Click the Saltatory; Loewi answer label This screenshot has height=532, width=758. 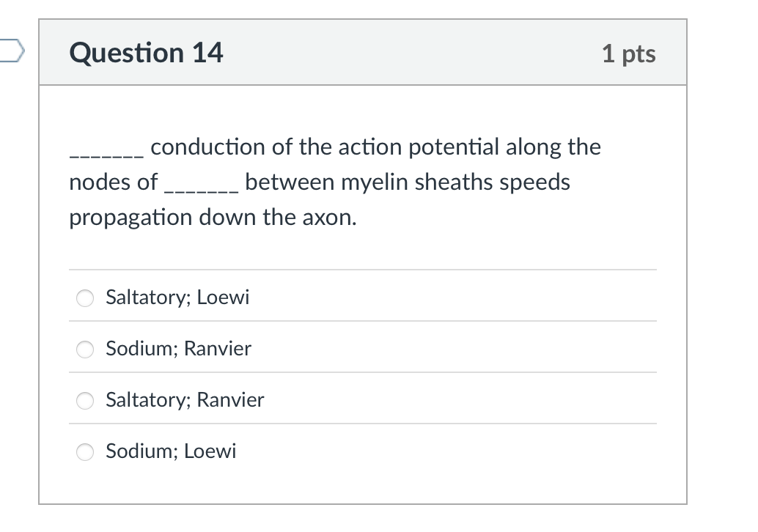[177, 298]
